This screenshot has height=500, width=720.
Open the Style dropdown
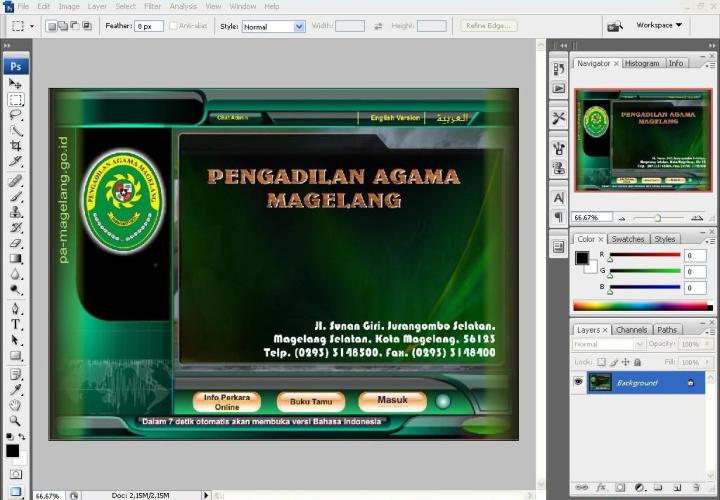pyautogui.click(x=274, y=27)
